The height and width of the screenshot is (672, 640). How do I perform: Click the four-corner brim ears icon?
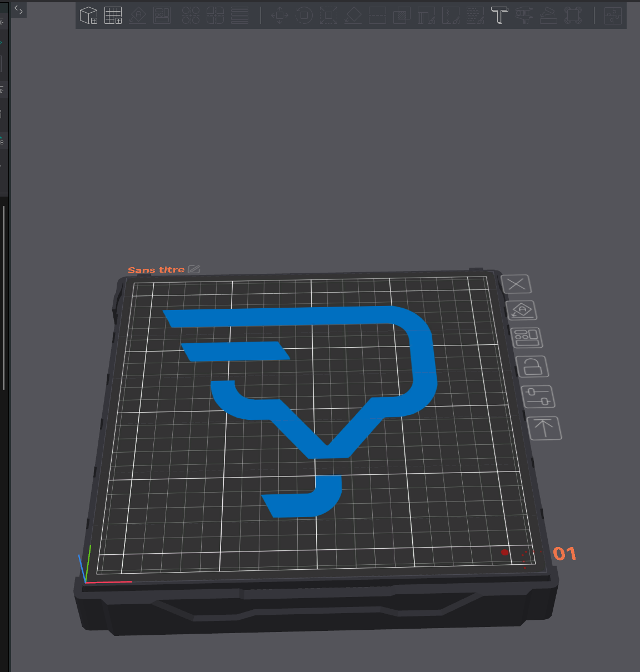click(x=573, y=15)
